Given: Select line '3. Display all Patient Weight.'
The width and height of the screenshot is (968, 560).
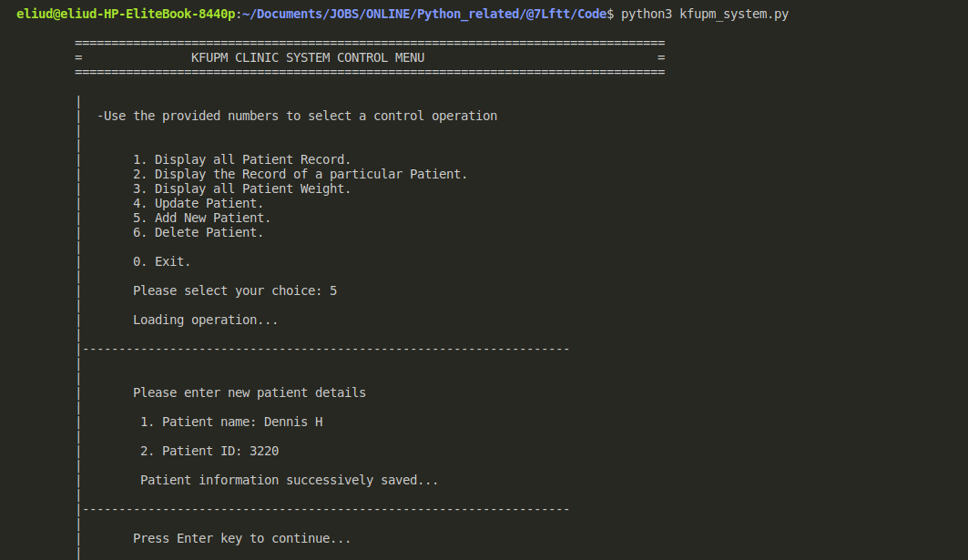Looking at the screenshot, I should click(242, 188).
